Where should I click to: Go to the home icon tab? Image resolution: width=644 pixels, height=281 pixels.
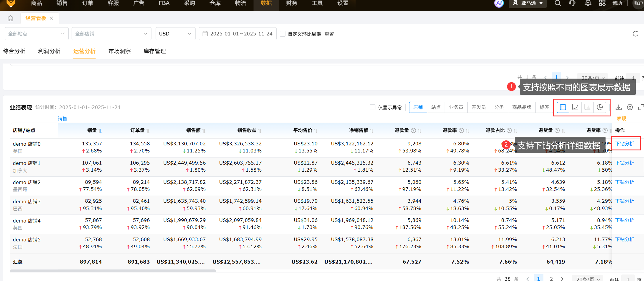point(10,18)
